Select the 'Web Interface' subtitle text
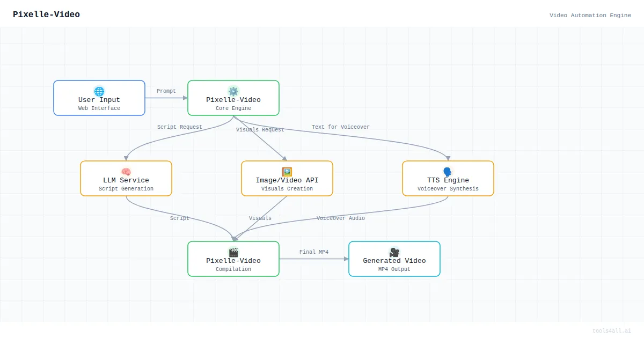This screenshot has width=644, height=338. coord(99,108)
